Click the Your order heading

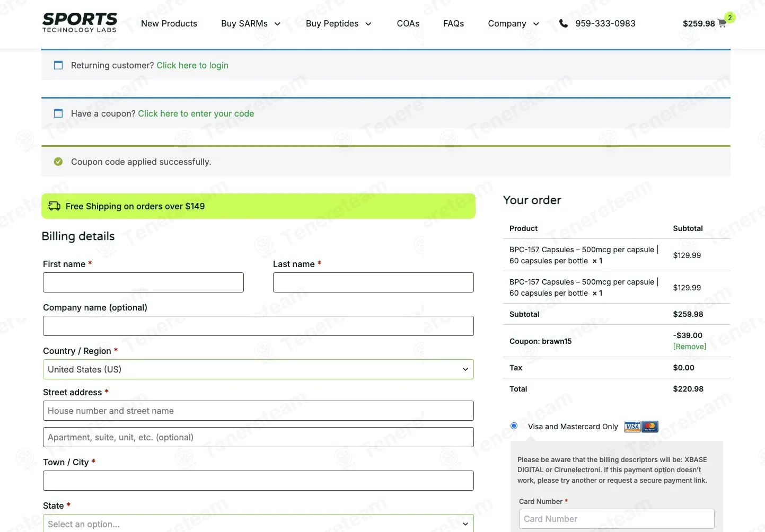pos(532,200)
